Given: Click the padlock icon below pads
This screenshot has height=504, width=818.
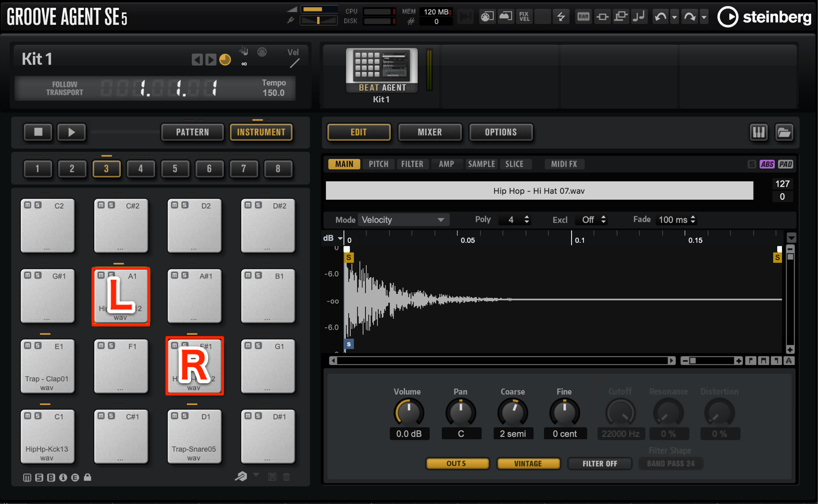Looking at the screenshot, I should point(87,477).
